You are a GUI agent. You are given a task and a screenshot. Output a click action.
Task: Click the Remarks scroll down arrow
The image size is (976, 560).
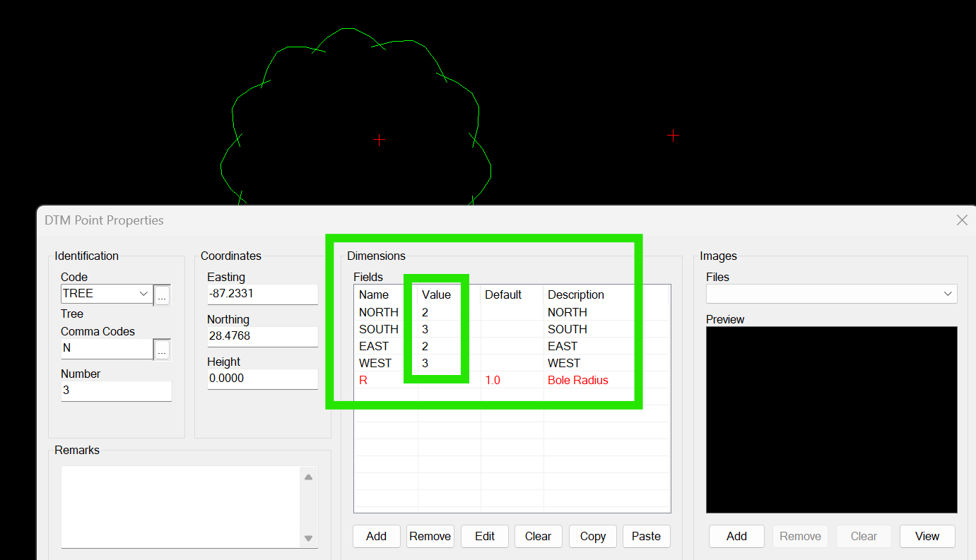[x=308, y=538]
